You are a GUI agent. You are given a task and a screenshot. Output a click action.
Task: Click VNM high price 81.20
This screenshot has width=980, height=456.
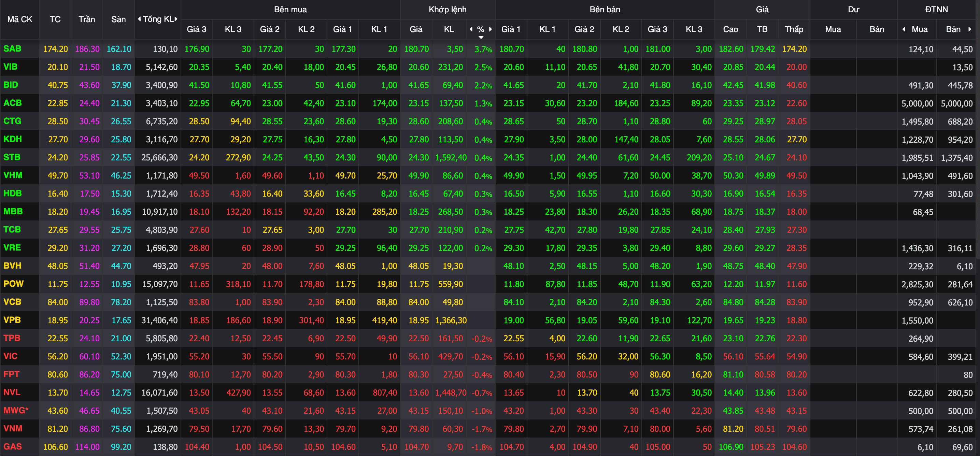pos(733,429)
